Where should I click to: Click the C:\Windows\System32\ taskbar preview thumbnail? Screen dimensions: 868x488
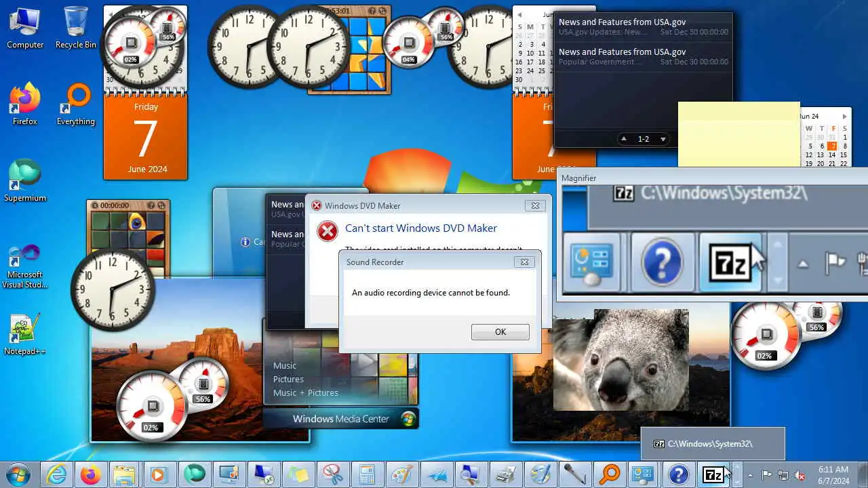click(x=713, y=444)
